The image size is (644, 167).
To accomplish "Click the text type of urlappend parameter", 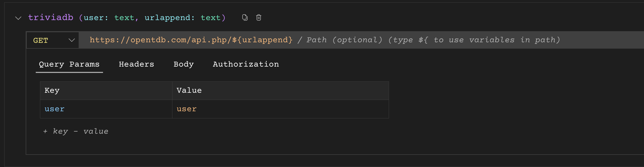I will coord(211,18).
